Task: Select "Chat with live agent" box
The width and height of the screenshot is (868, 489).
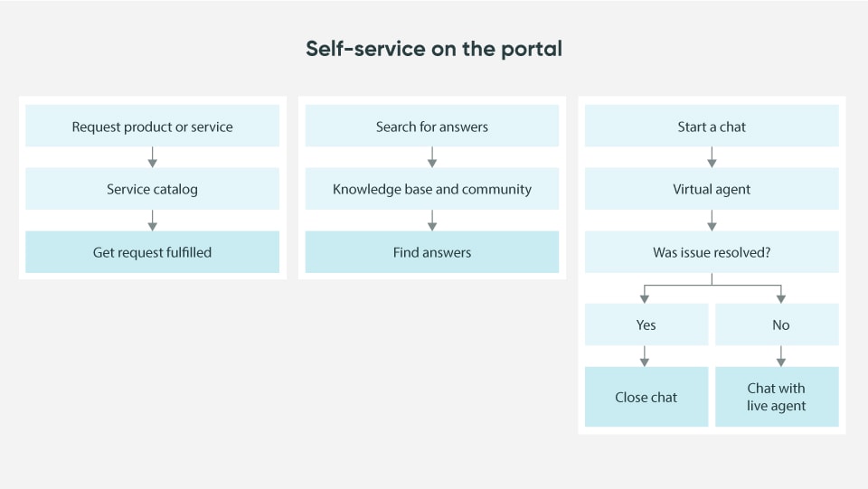Action: pyautogui.click(x=777, y=397)
